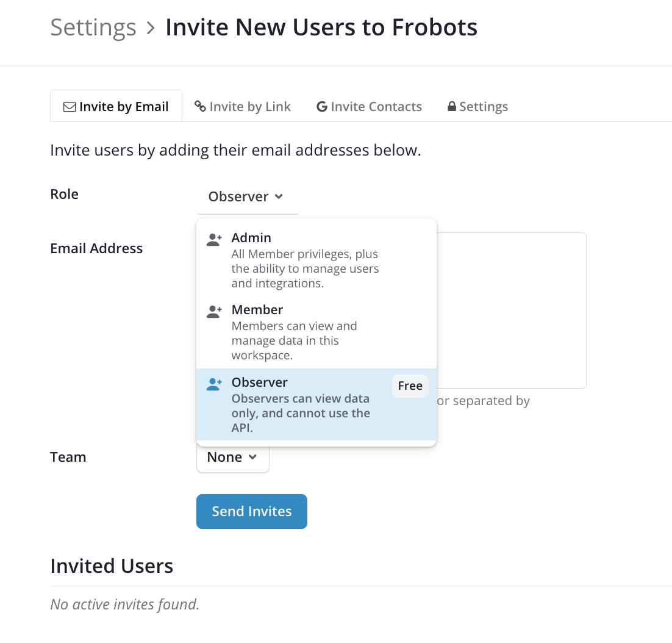Select the Observer role option

click(316, 404)
